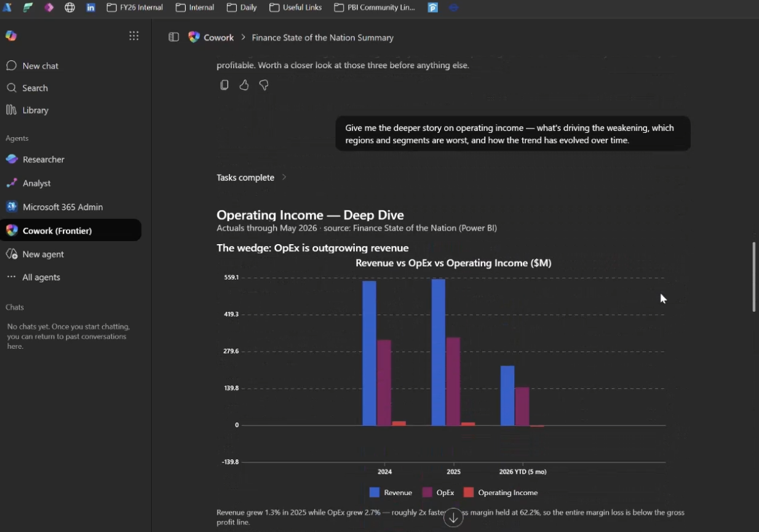Click the scroll-to-bottom arrow button
Viewport: 759px width, 532px height.
(x=453, y=518)
